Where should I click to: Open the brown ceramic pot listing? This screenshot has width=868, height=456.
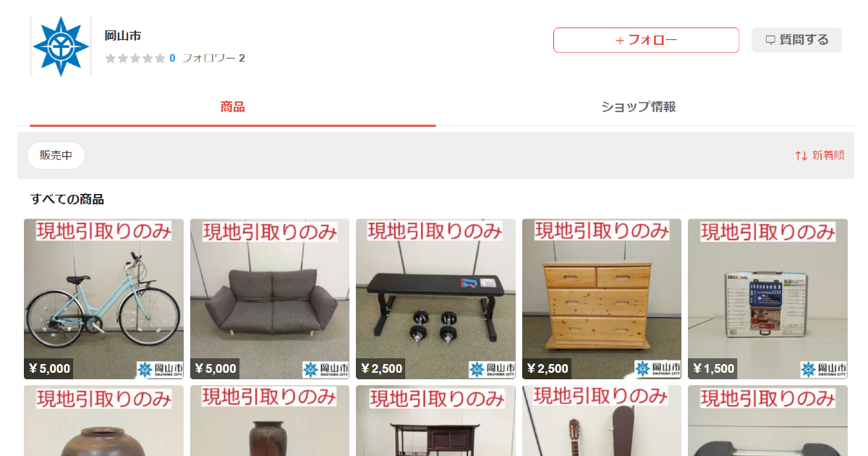tap(103, 421)
